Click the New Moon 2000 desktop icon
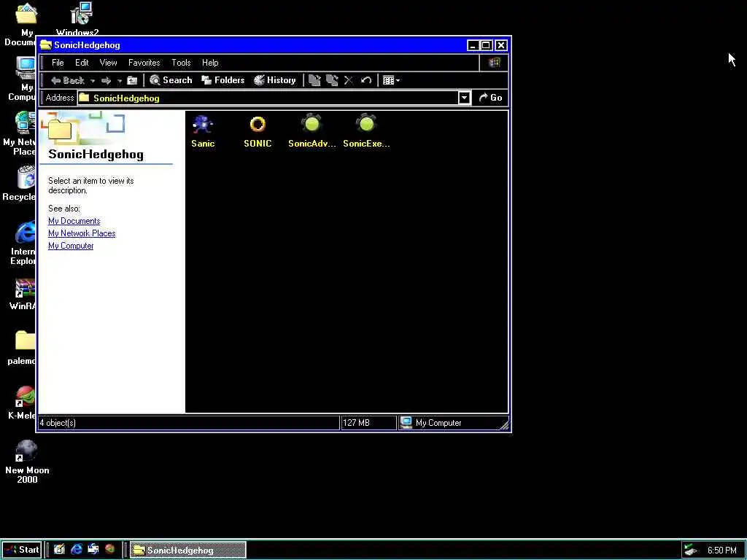 pos(27,461)
